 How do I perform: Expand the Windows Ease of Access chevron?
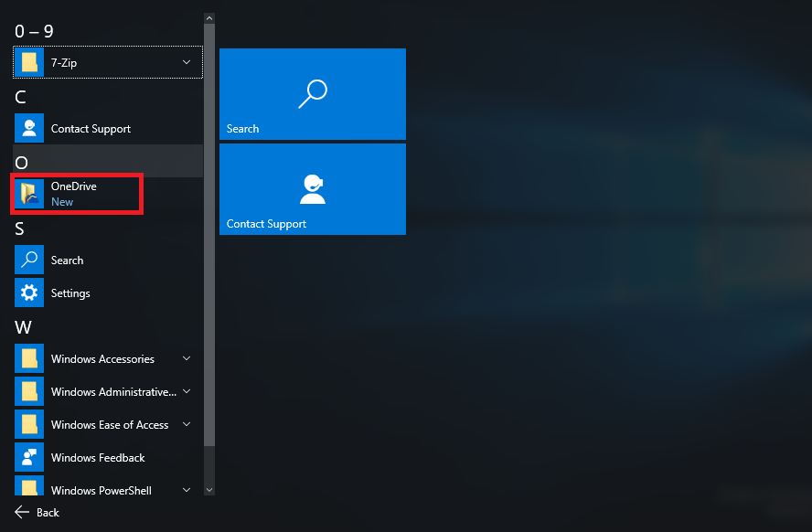[x=187, y=424]
